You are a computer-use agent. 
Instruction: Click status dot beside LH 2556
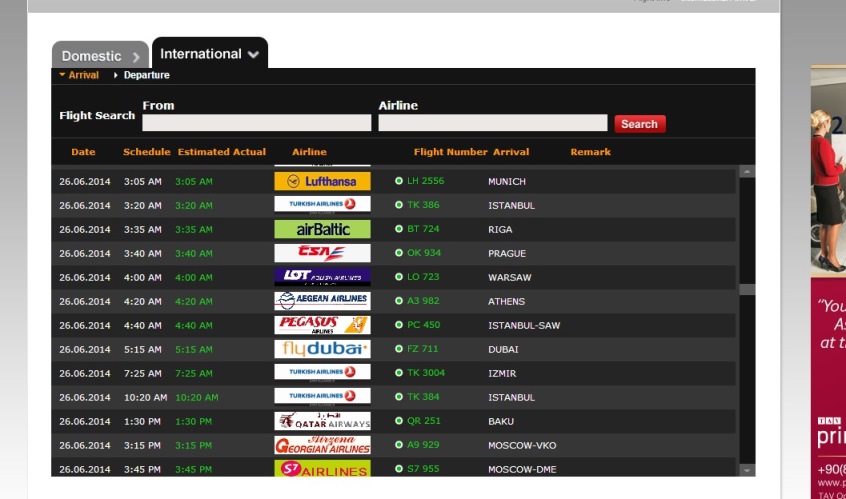pyautogui.click(x=399, y=181)
